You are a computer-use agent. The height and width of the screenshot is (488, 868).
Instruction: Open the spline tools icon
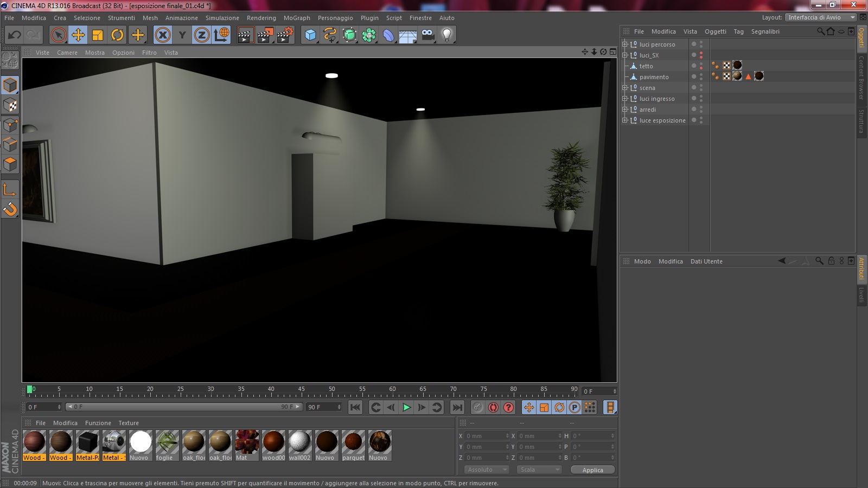click(330, 35)
